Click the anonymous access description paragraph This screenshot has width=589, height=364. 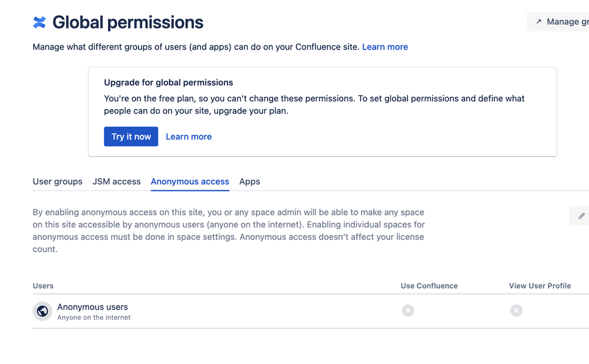pyautogui.click(x=229, y=230)
